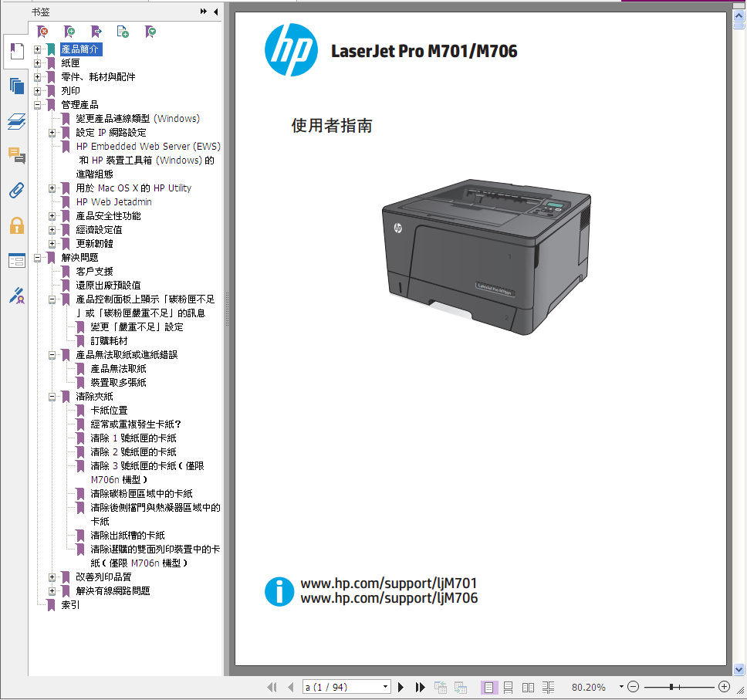747x700 pixels.
Task: Zoom in with the plus button
Action: click(724, 687)
